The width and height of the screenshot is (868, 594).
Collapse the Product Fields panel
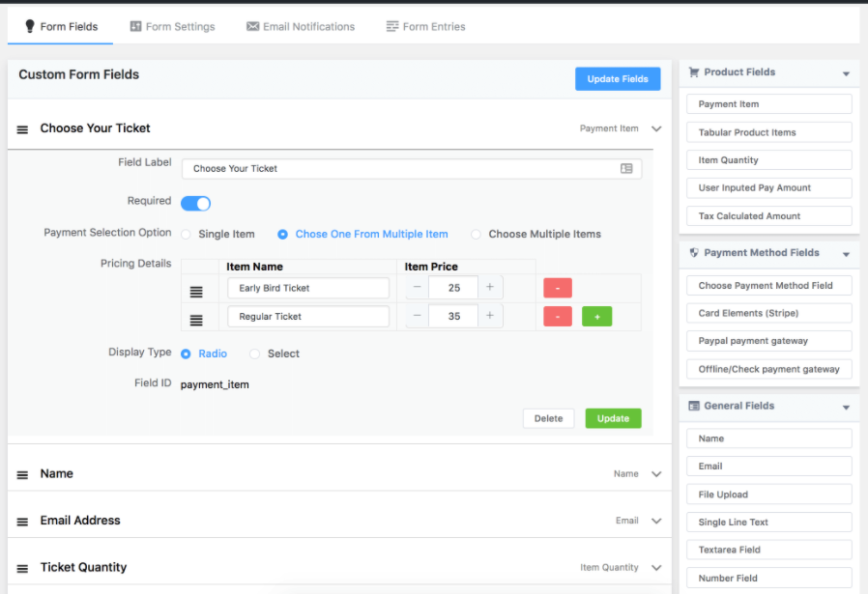(x=846, y=73)
